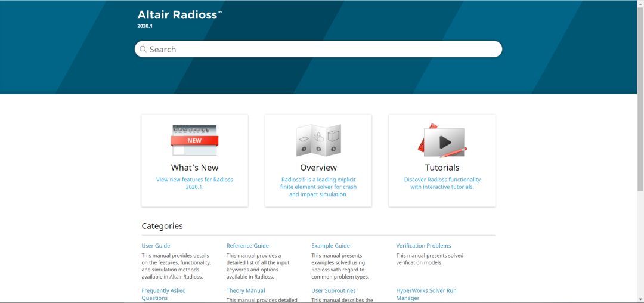Open the Reference Guide category
Image resolution: width=644 pixels, height=303 pixels.
pyautogui.click(x=247, y=246)
